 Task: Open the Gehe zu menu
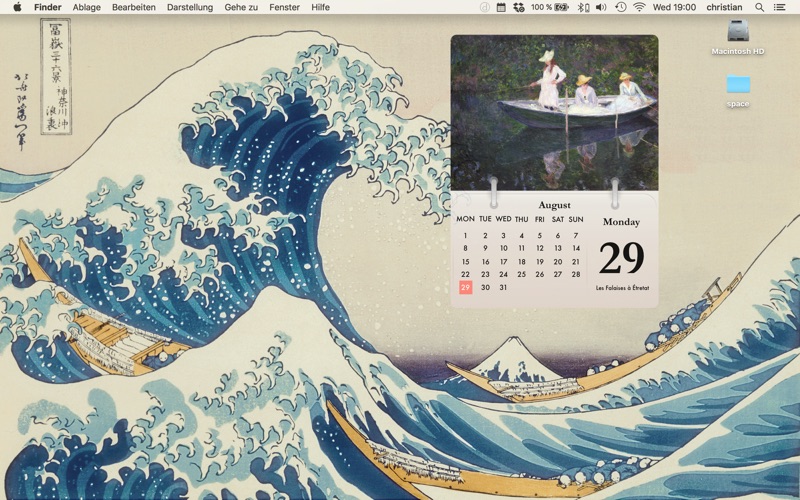pos(241,7)
